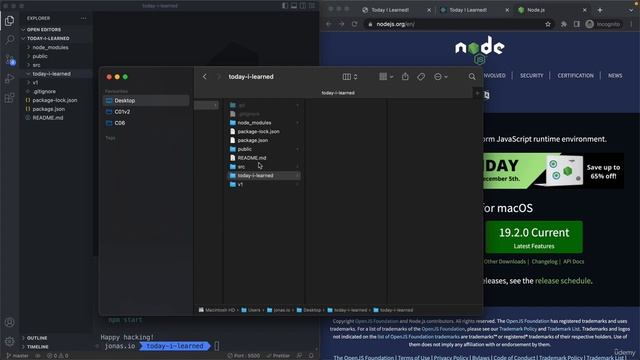Open VS Code Source Control view icon
This screenshot has height=360, width=640.
pos(10,60)
